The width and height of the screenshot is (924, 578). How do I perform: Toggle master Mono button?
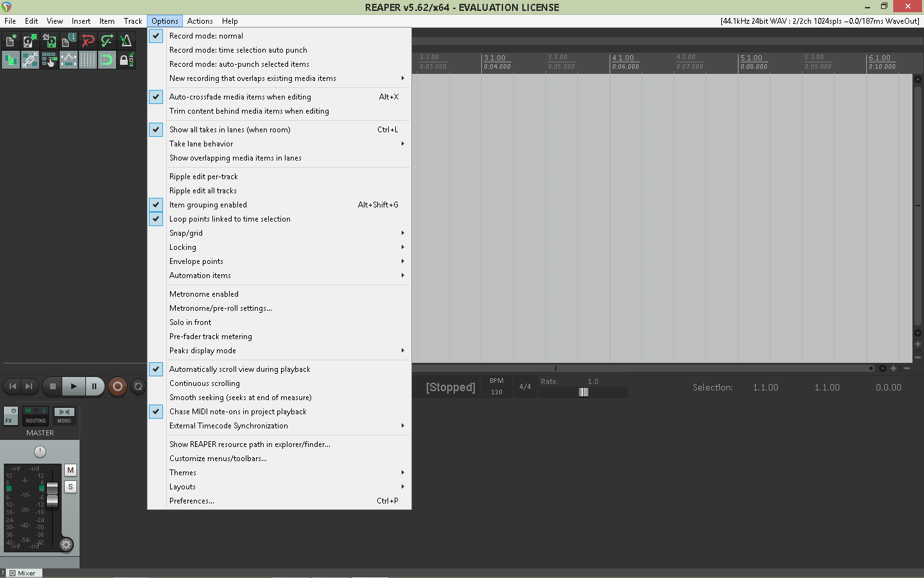click(64, 416)
